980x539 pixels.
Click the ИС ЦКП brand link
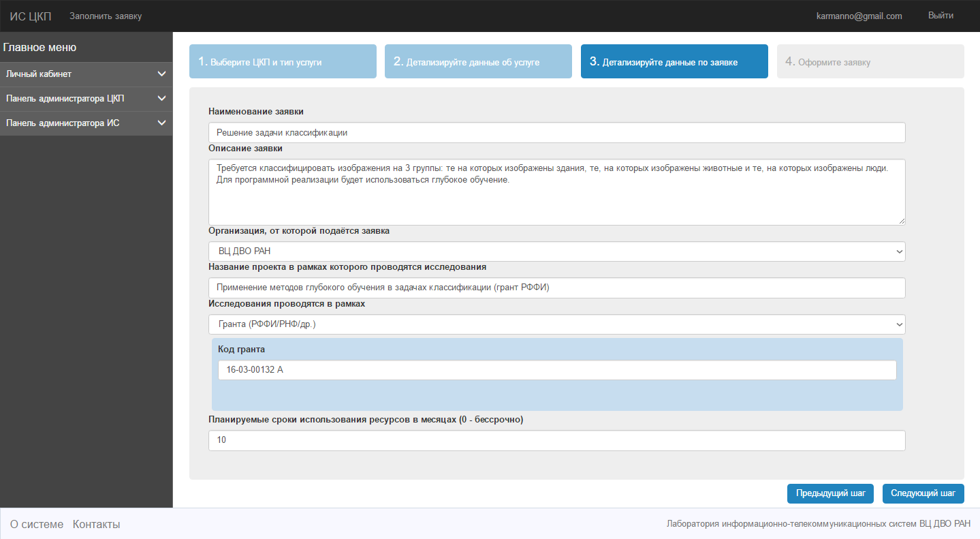point(31,16)
